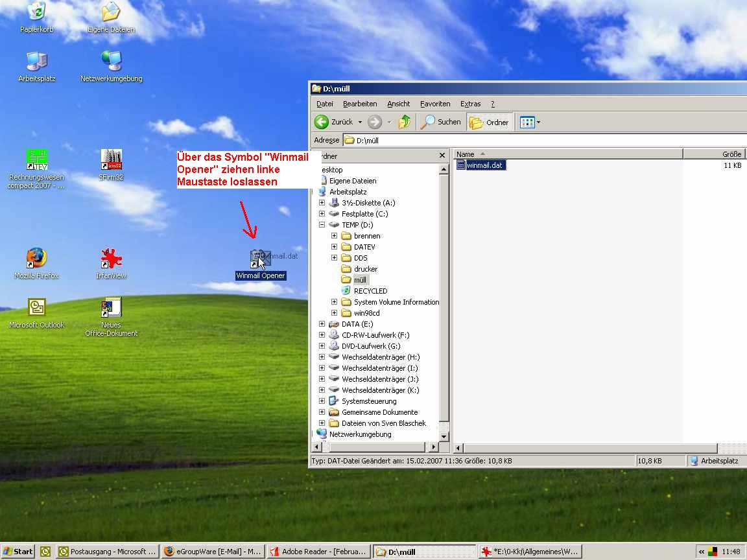This screenshot has height=560, width=747.
Task: Click the Papierkorb recycle bin icon
Action: pyautogui.click(x=36, y=12)
